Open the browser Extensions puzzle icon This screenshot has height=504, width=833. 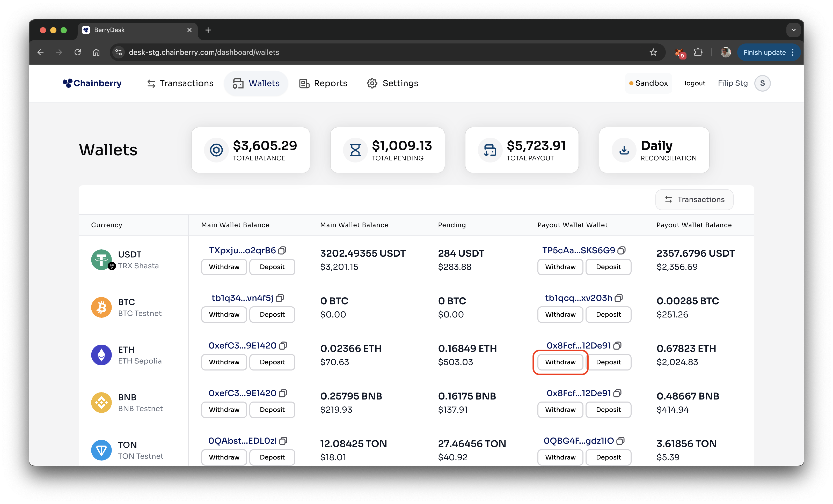click(x=698, y=52)
